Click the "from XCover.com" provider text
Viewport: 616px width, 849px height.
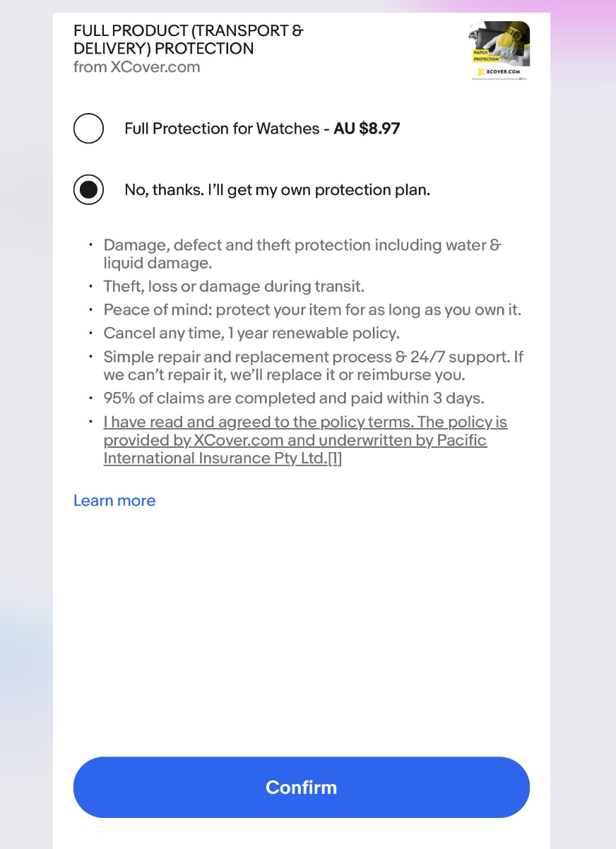pos(136,67)
